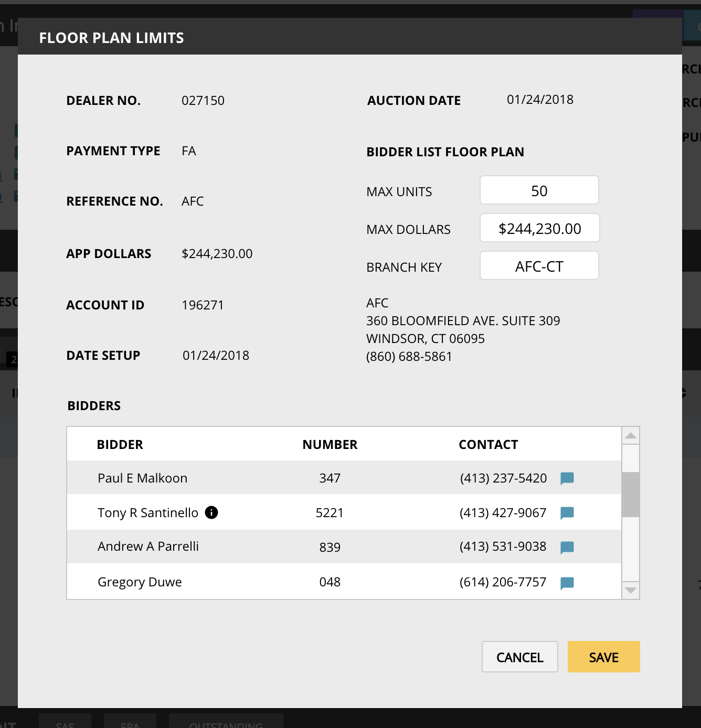
Task: Click the Max Units field
Action: click(539, 190)
